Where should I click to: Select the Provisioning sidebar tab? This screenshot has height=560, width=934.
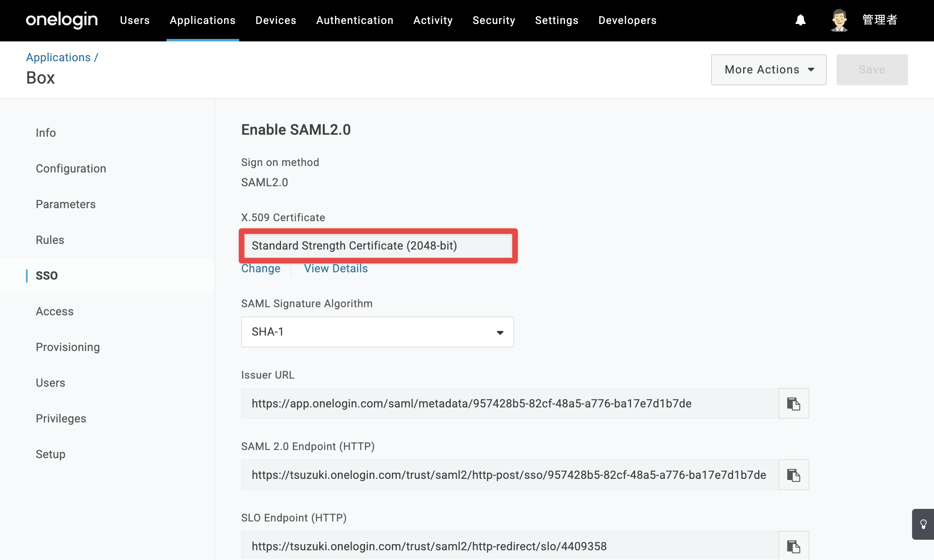[68, 347]
